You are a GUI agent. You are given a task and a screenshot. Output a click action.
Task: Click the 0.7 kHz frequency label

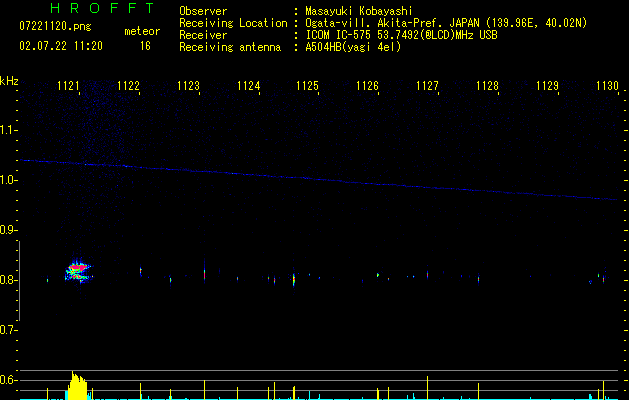click(8, 330)
